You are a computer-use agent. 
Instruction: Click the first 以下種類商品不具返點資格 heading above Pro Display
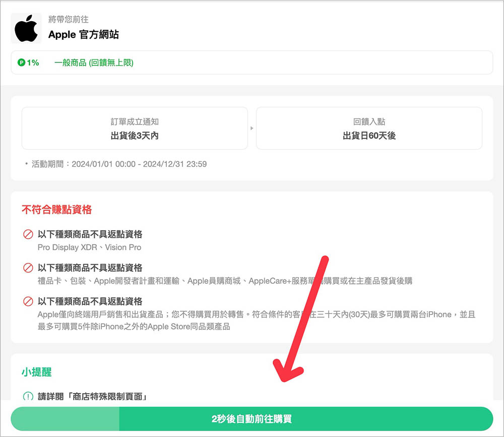[x=90, y=234]
